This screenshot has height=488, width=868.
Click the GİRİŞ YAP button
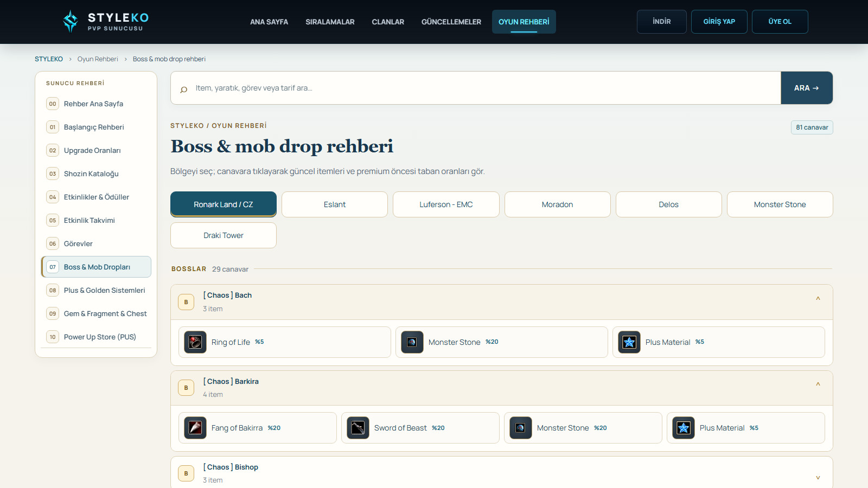click(x=719, y=22)
